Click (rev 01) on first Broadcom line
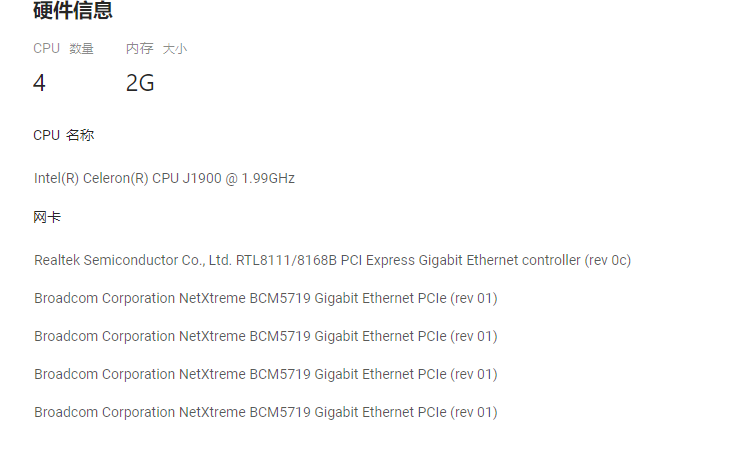739x467 pixels. [474, 298]
